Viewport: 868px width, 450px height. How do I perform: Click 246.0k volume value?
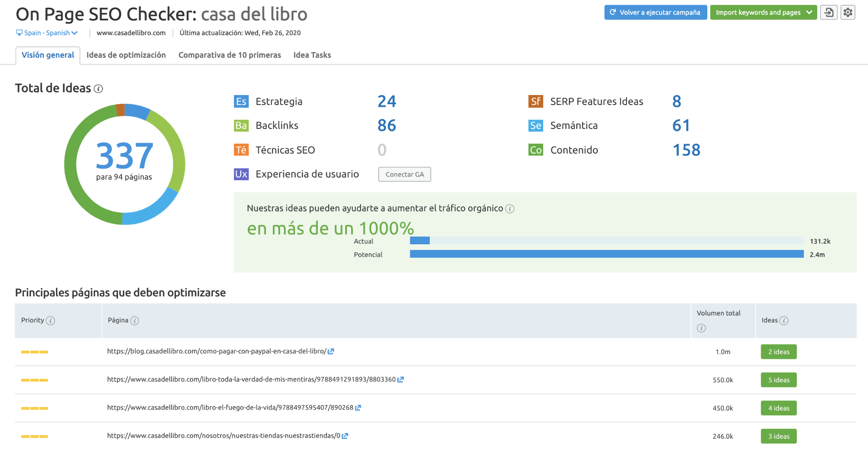723,437
